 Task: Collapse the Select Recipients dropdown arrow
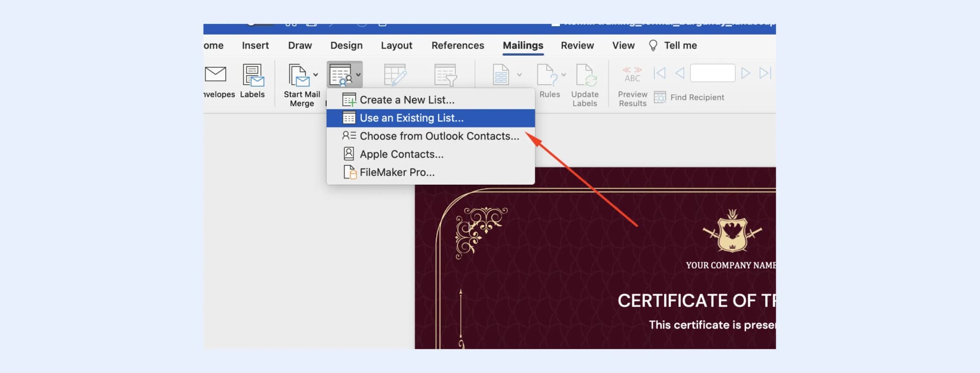click(358, 75)
